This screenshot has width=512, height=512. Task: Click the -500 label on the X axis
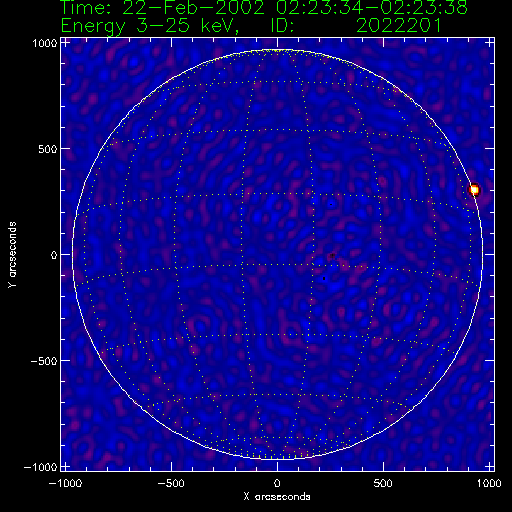(171, 483)
